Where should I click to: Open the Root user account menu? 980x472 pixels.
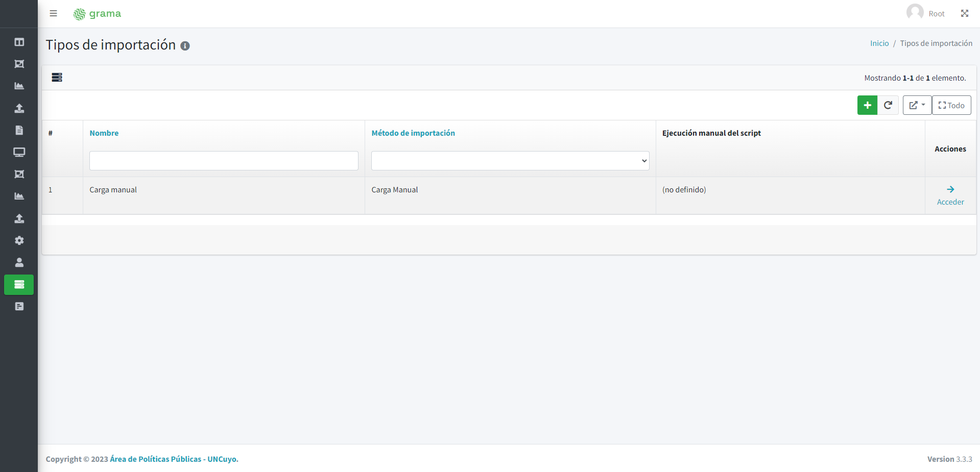click(926, 14)
